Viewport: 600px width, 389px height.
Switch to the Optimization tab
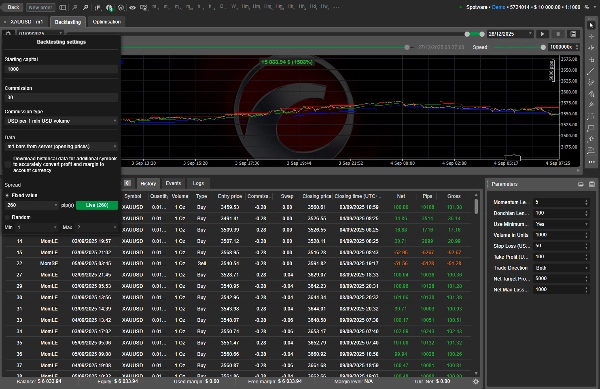107,22
